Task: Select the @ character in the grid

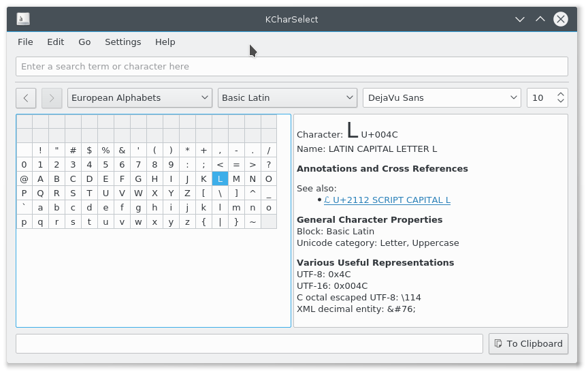Action: click(24, 179)
